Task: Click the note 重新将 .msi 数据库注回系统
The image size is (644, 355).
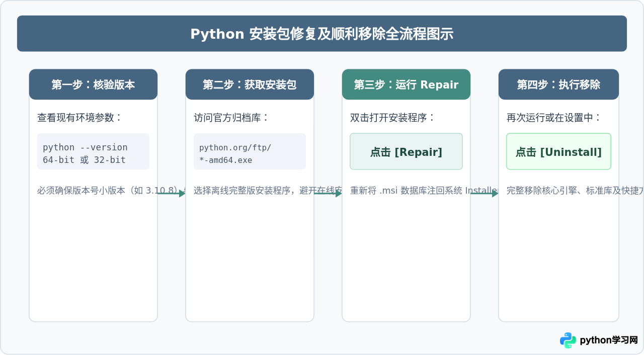Action: (407, 191)
